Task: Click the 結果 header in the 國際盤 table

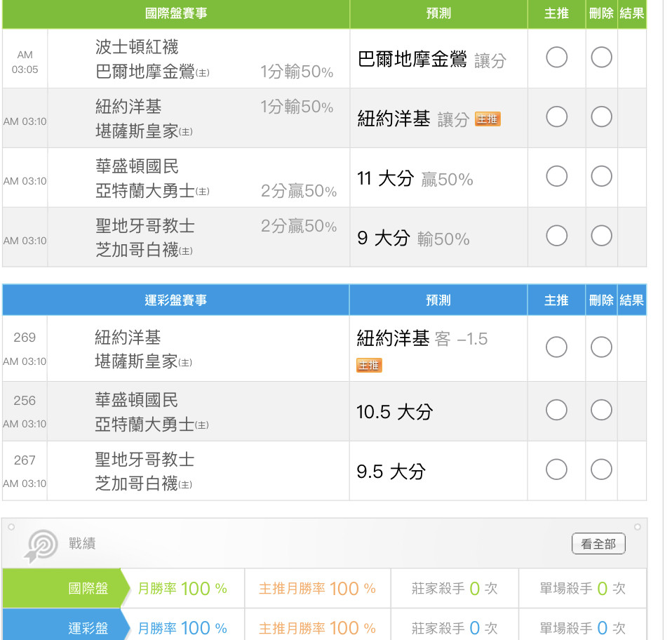Action: (632, 13)
